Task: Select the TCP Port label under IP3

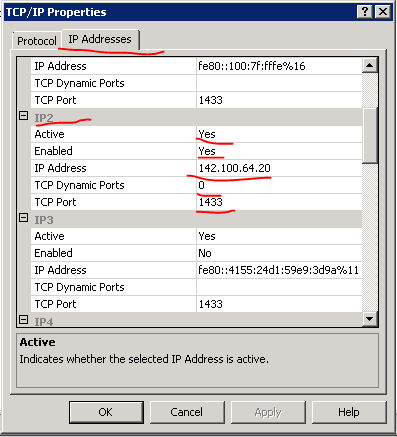Action: pyautogui.click(x=55, y=304)
